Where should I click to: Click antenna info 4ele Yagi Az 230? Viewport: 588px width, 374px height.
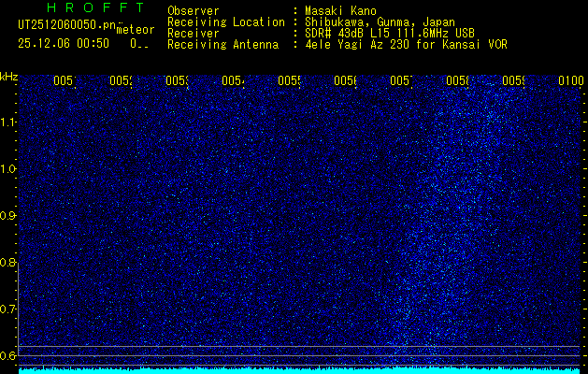[x=356, y=45]
